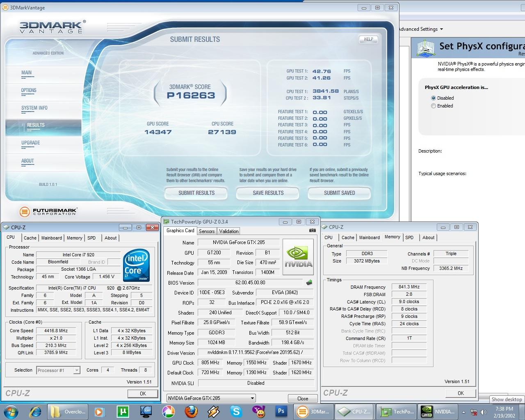The width and height of the screenshot is (525, 420).
Task: Click the taskbar clock showing 7:38 PM
Action: pos(504,412)
